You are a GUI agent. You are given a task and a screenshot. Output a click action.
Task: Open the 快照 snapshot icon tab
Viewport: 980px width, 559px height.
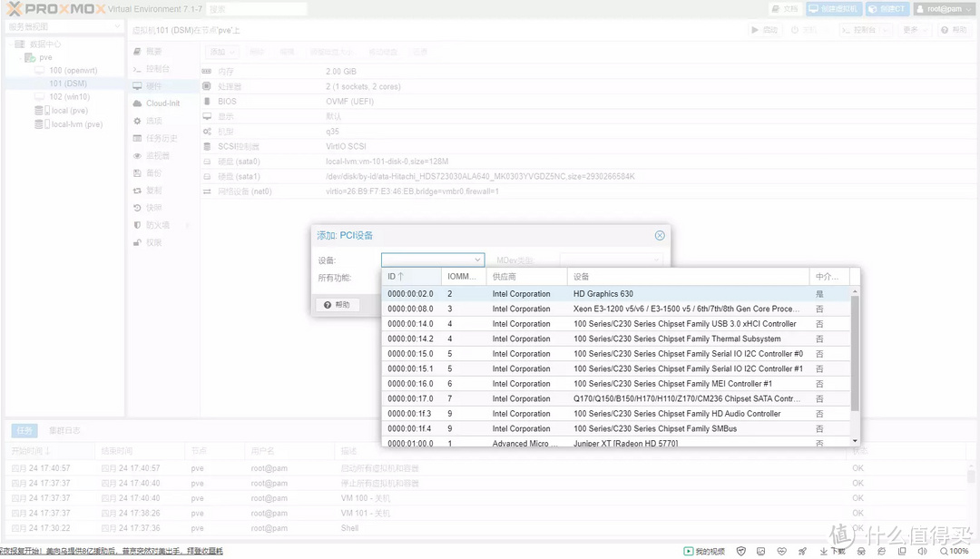click(x=138, y=208)
